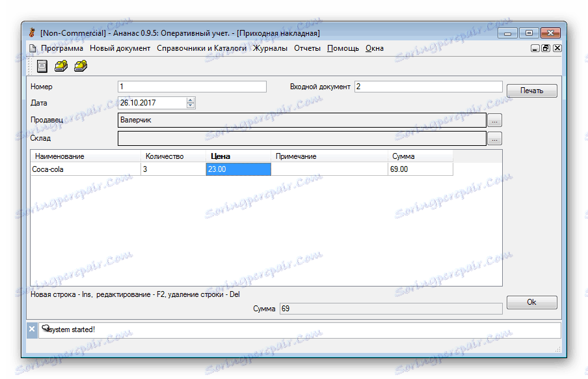588x379 pixels.
Task: Click the Ok button
Action: [x=531, y=302]
